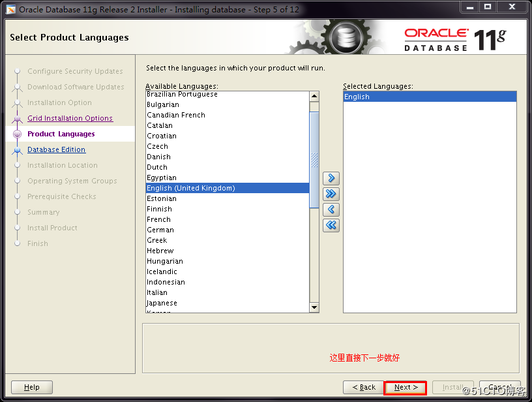Select English in Selected Languages list
The width and height of the screenshot is (532, 402).
click(x=430, y=97)
